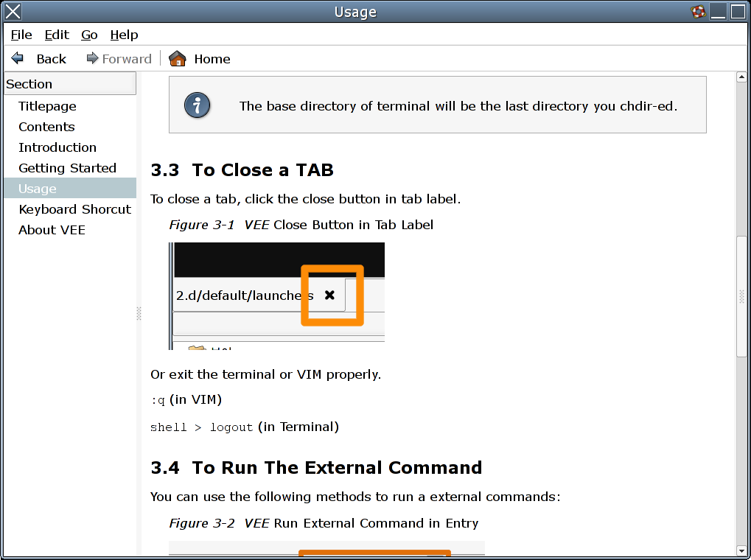Click the Close Button figure screenshot
The height and width of the screenshot is (560, 751).
277,295
